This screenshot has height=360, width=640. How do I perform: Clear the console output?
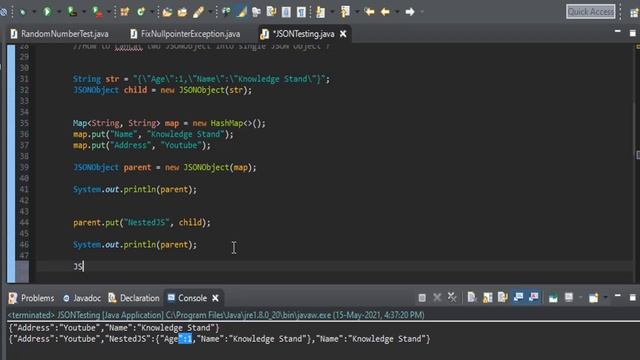[472, 298]
